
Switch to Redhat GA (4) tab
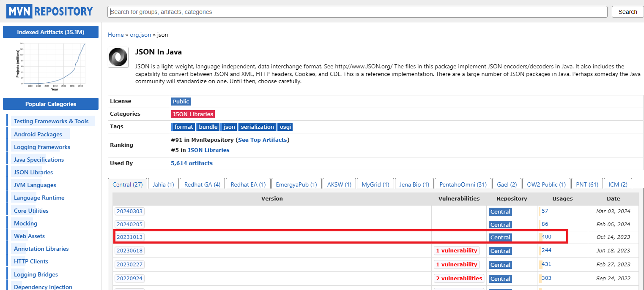202,184
